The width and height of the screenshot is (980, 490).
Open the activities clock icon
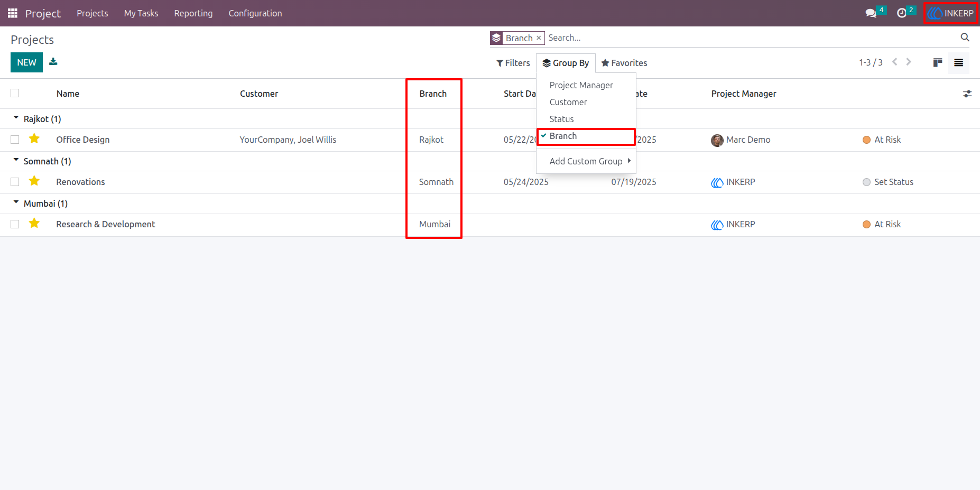902,13
